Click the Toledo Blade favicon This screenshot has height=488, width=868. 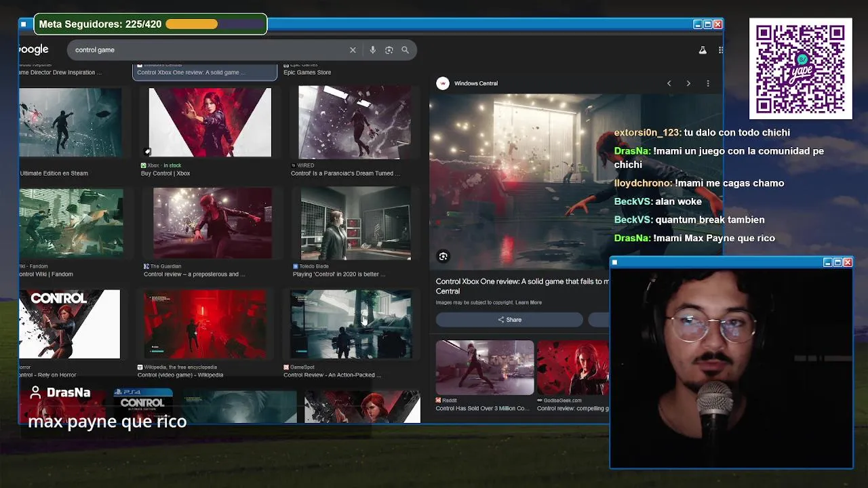tap(296, 266)
